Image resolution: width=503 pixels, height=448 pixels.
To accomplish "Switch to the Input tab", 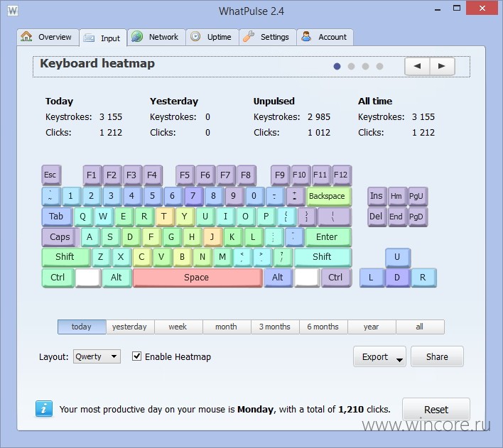I will coord(102,38).
